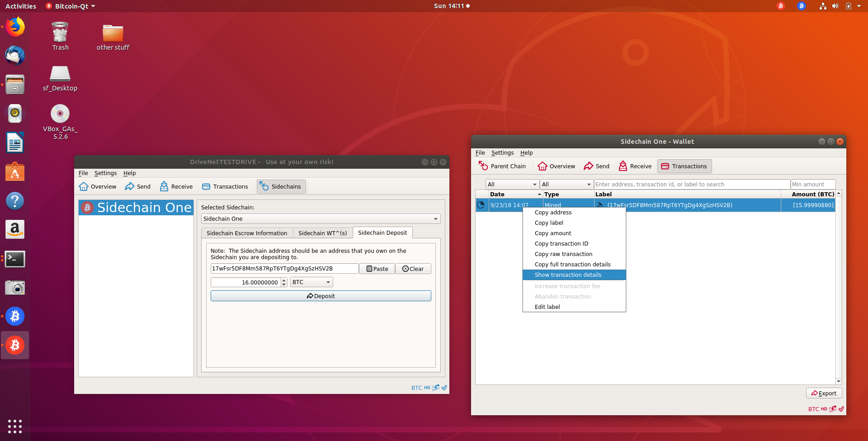868x441 pixels.
Task: Open File menu in DriveNet window
Action: click(83, 173)
